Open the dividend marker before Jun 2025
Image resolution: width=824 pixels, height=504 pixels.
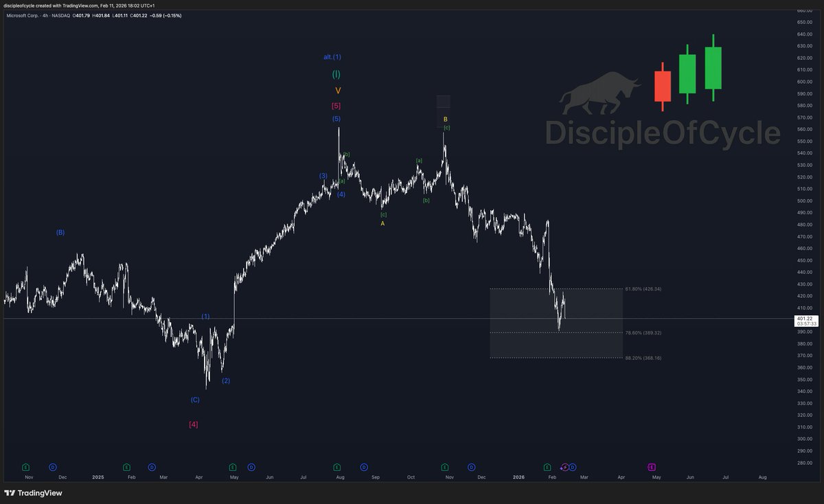[x=251, y=467]
